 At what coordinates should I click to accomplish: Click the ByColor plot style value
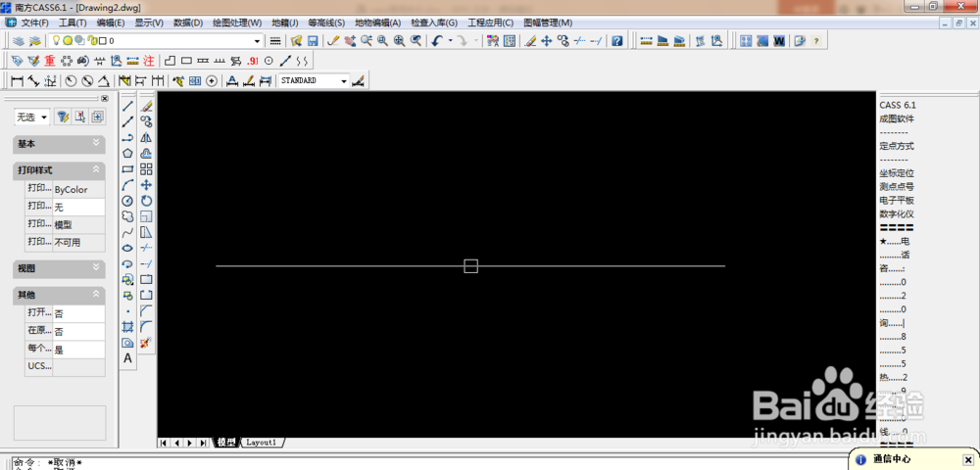(x=78, y=189)
